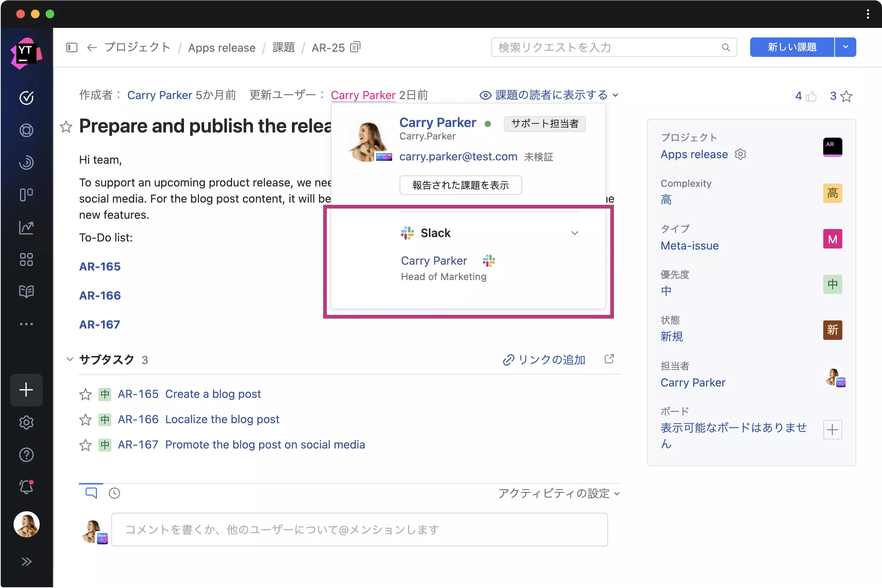This screenshot has width=882, height=588.
Task: Expand the Slack section chevron
Action: coord(574,233)
